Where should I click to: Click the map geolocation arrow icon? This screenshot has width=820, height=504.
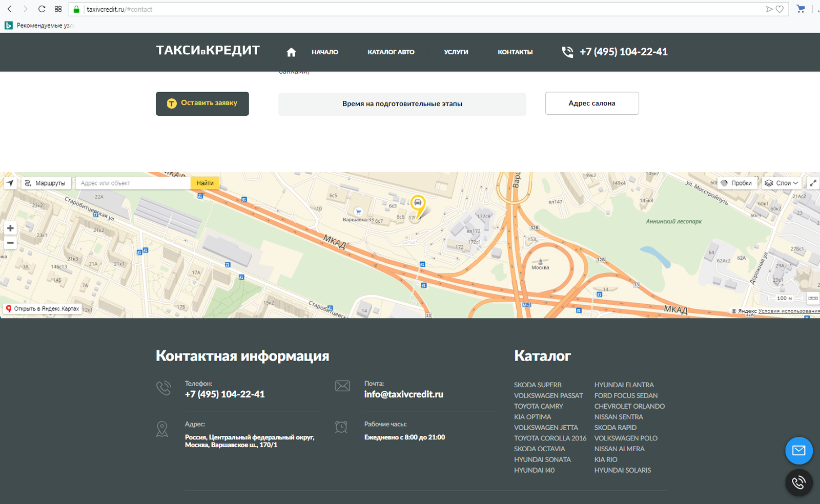(x=10, y=183)
